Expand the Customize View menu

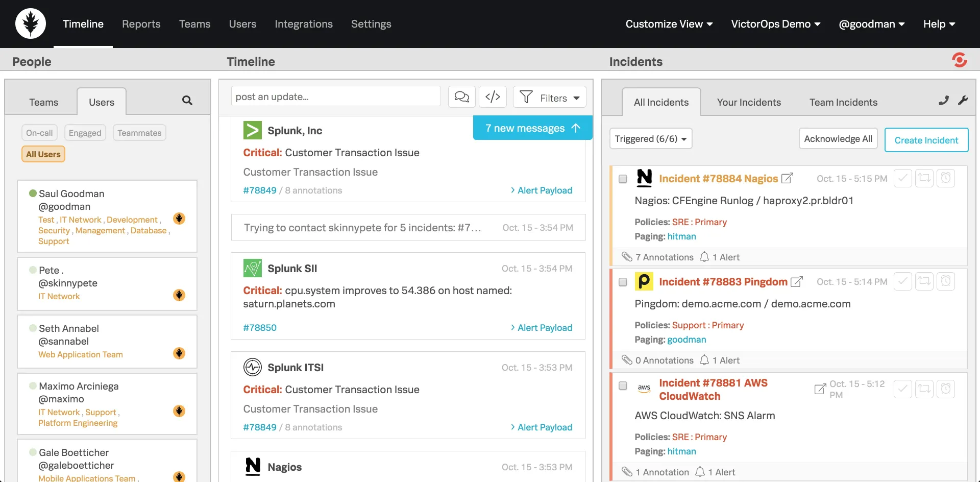coord(669,24)
